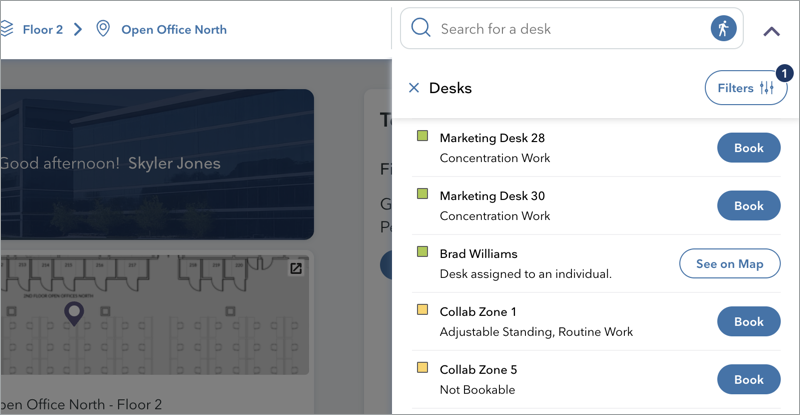Open the Open Office North breadcrumb link
Viewport: 800px width, 415px height.
click(x=174, y=30)
